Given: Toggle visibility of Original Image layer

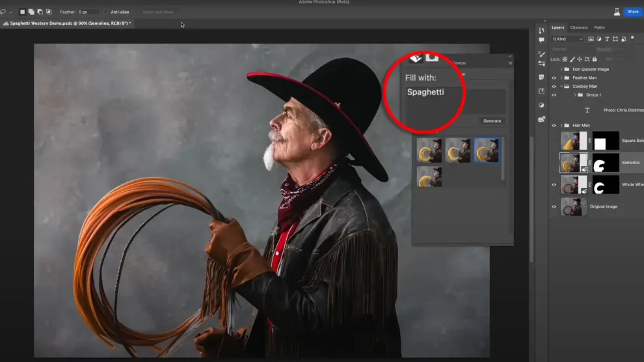Looking at the screenshot, I should pyautogui.click(x=554, y=206).
